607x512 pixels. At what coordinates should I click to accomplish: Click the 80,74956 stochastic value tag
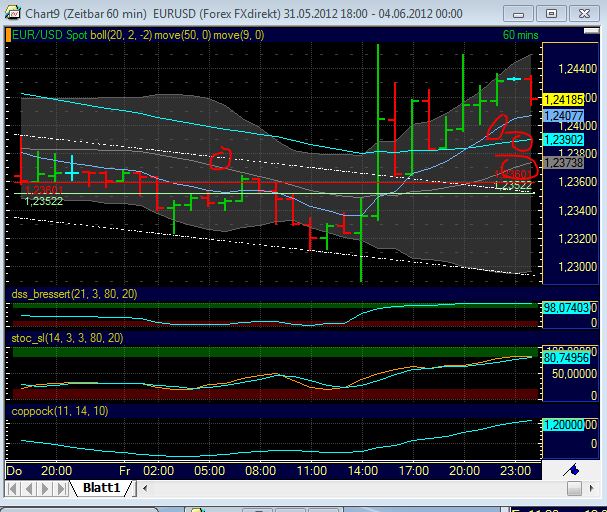(566, 358)
